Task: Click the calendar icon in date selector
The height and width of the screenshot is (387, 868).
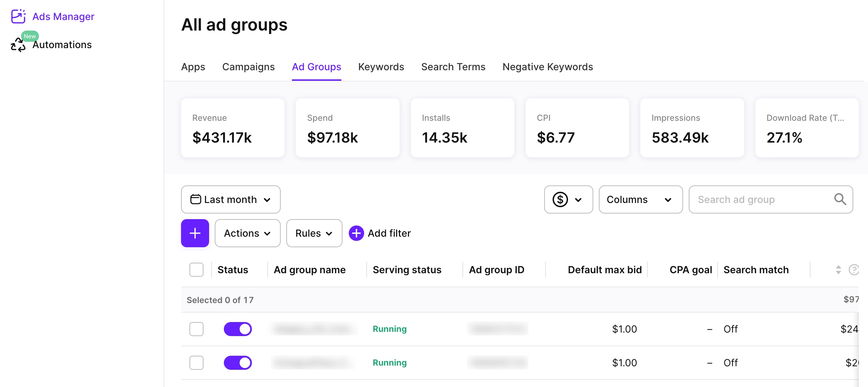Action: coord(196,199)
